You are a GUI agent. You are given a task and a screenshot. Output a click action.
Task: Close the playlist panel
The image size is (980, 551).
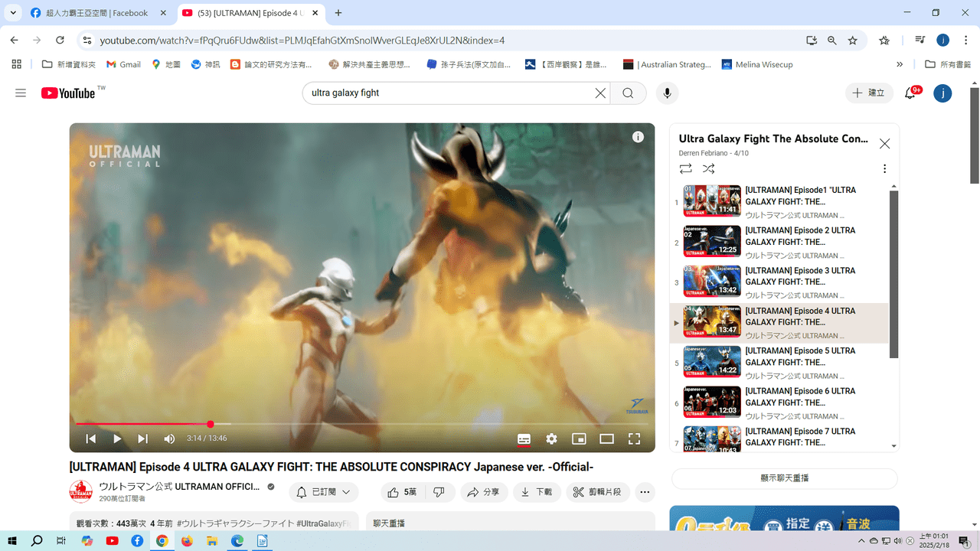click(x=884, y=143)
